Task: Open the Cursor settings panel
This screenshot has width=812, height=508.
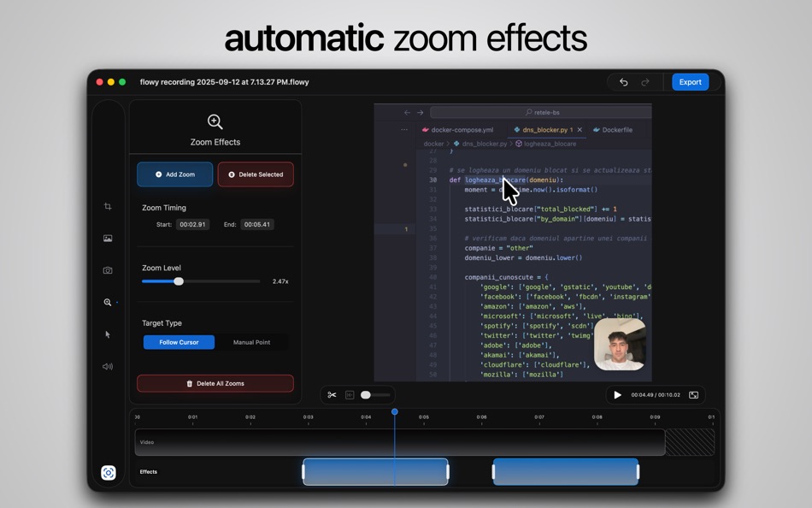Action: 108,334
